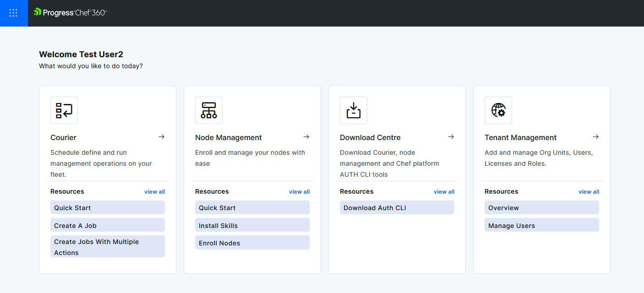
Task: Click view all next to Courier Resources
Action: (x=154, y=191)
